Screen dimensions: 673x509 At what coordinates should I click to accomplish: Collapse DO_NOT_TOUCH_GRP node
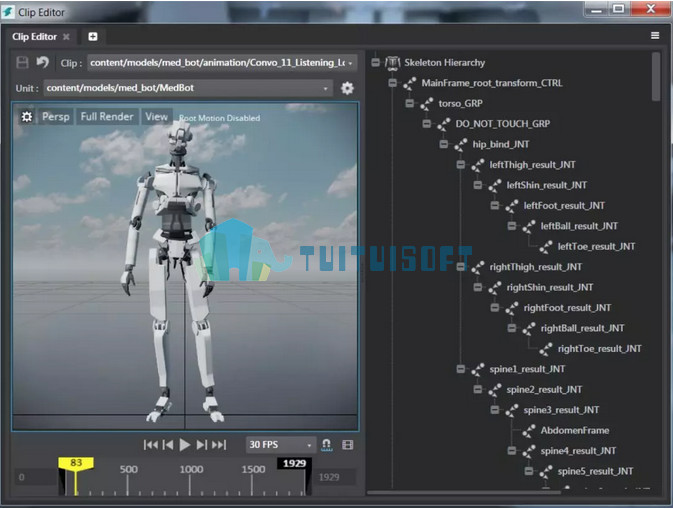tap(427, 124)
